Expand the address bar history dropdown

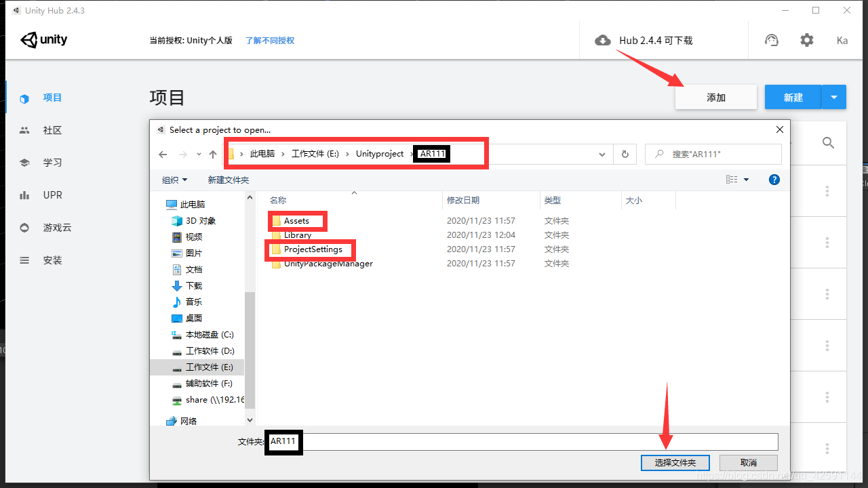click(602, 155)
